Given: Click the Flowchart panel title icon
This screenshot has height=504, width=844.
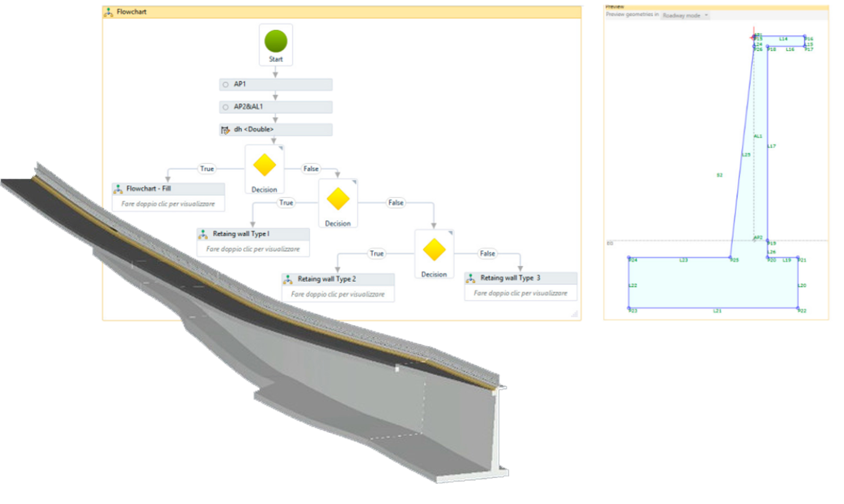Looking at the screenshot, I should click(108, 12).
